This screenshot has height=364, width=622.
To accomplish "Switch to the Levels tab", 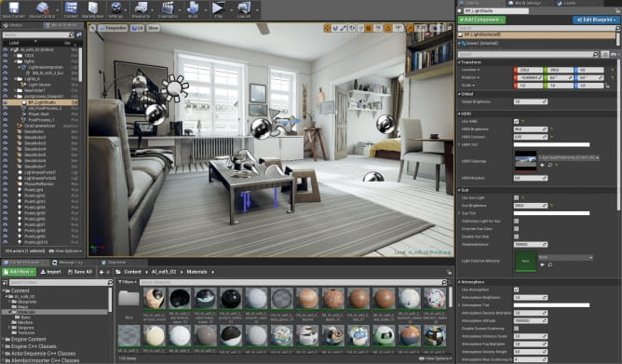I will click(566, 3).
